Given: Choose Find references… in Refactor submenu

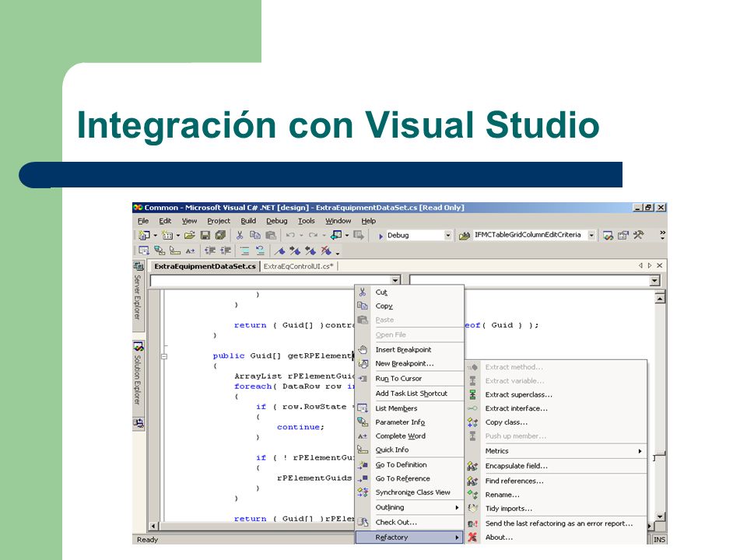Looking at the screenshot, I should [x=556, y=481].
